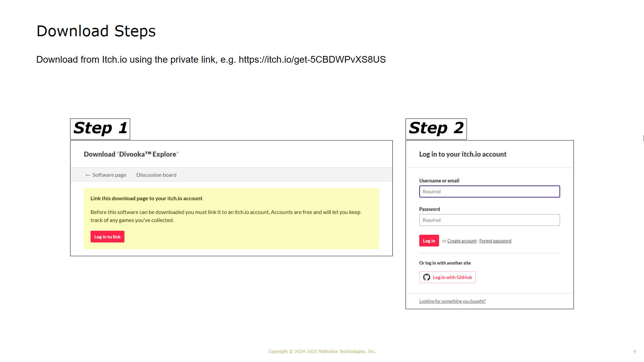Click the paragraph starting Before this software
Viewport: 644px width, 362px height.
(x=225, y=216)
